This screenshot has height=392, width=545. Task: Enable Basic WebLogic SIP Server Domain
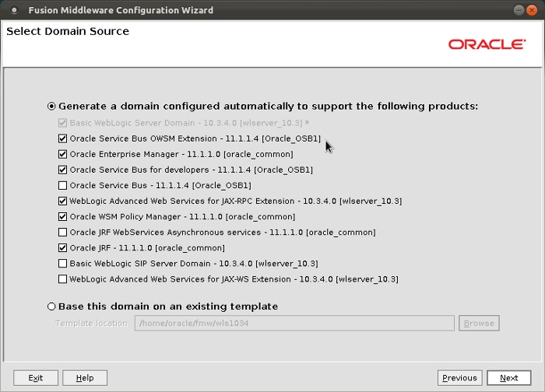63,263
